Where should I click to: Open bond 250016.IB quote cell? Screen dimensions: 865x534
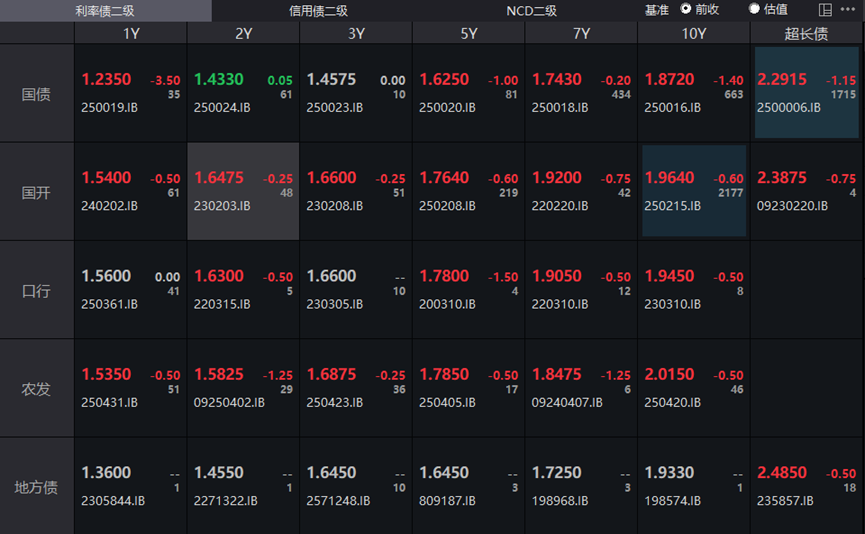pos(693,93)
